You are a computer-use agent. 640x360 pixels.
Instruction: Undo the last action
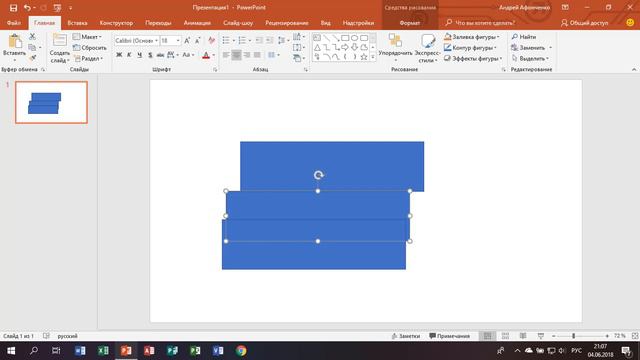[27, 8]
